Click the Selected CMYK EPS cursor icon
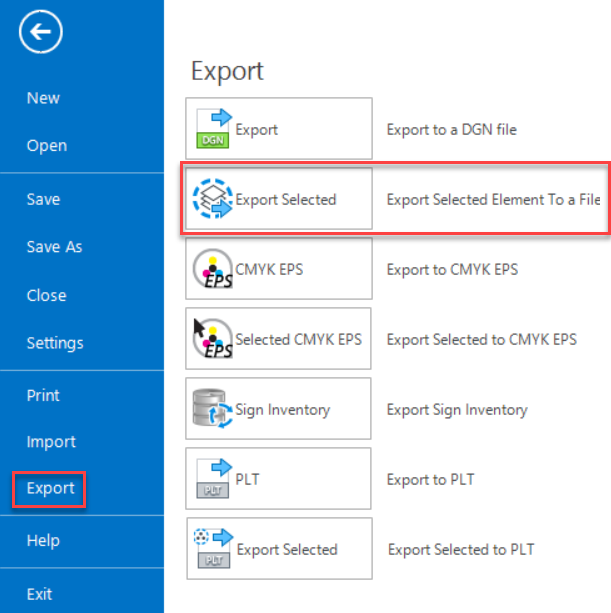Image resolution: width=611 pixels, height=613 pixels. 212,339
